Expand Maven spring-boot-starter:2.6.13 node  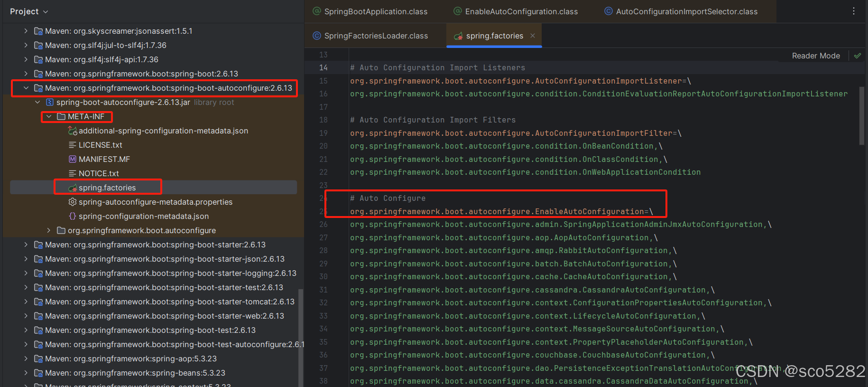pyautogui.click(x=26, y=245)
